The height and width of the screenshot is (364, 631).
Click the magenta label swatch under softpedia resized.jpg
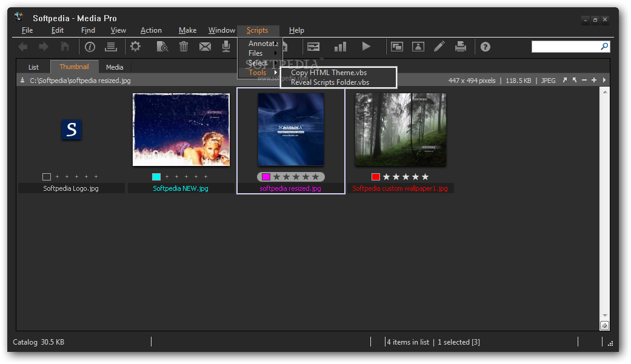[266, 177]
